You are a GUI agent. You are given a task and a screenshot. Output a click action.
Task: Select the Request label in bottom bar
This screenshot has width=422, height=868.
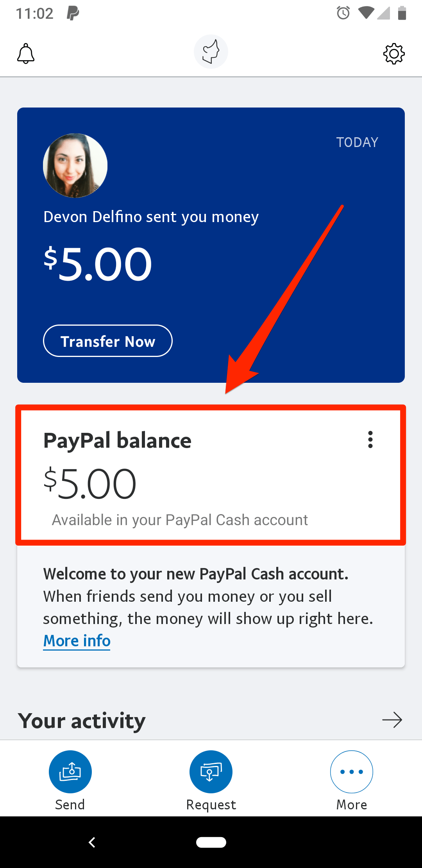point(211,805)
